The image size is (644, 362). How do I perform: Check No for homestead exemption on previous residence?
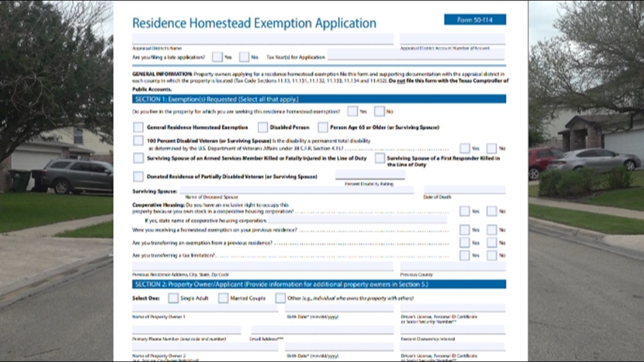click(x=491, y=230)
